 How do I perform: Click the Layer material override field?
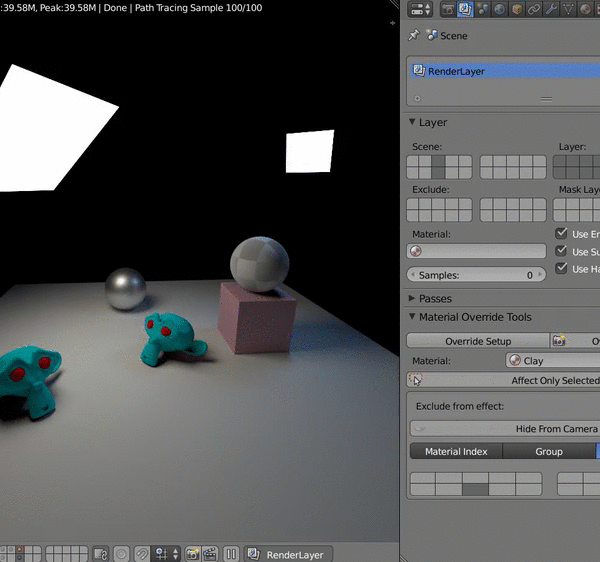(476, 251)
